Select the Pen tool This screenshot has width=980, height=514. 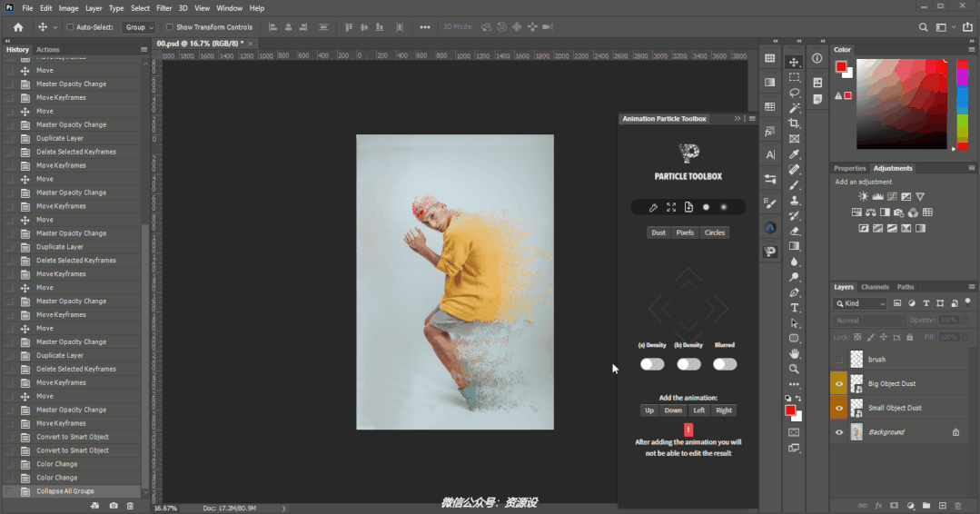pos(794,292)
